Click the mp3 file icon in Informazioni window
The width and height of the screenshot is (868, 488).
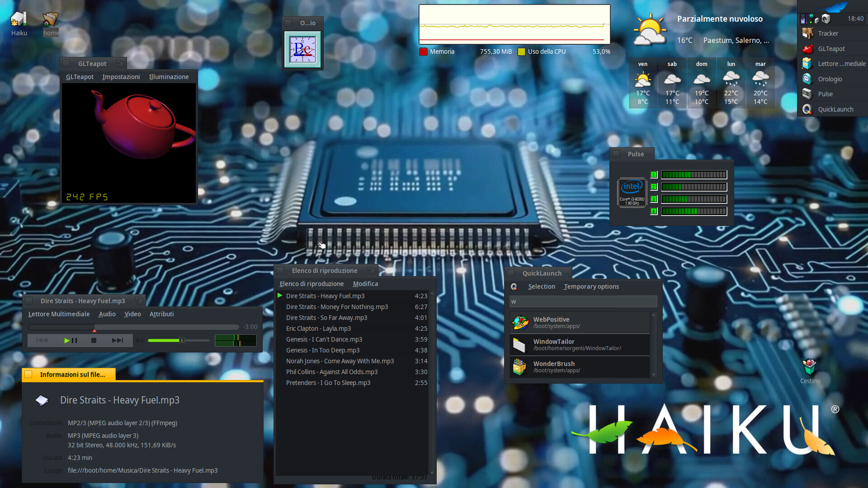tap(42, 400)
